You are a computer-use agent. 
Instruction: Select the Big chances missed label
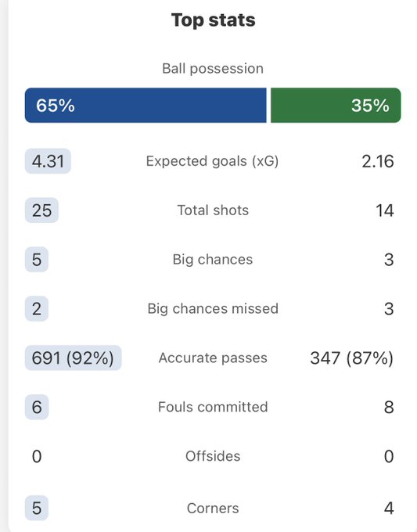point(213,309)
